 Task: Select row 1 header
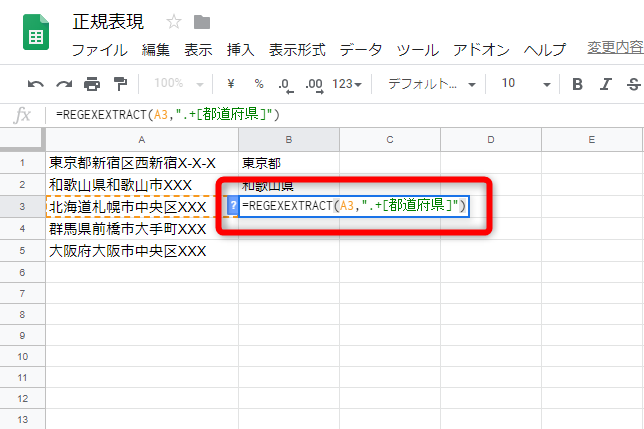pyautogui.click(x=23, y=163)
